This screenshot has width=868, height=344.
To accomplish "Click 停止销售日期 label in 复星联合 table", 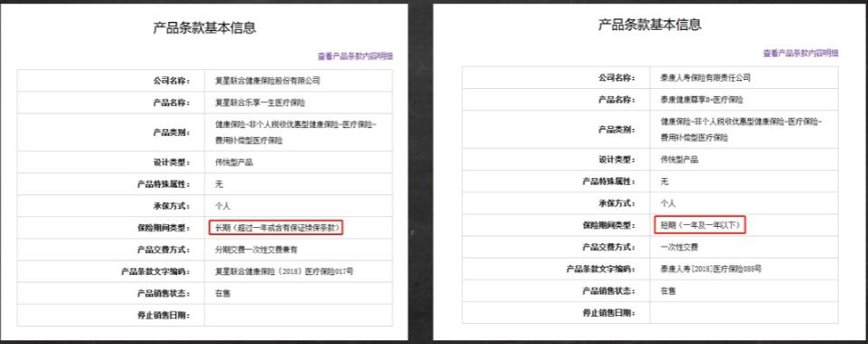I will tap(163, 315).
